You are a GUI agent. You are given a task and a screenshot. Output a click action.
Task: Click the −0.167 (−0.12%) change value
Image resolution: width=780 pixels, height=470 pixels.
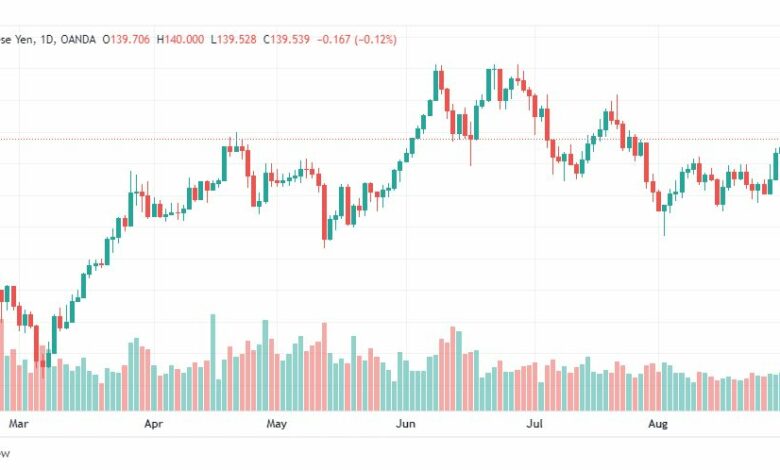(357, 40)
